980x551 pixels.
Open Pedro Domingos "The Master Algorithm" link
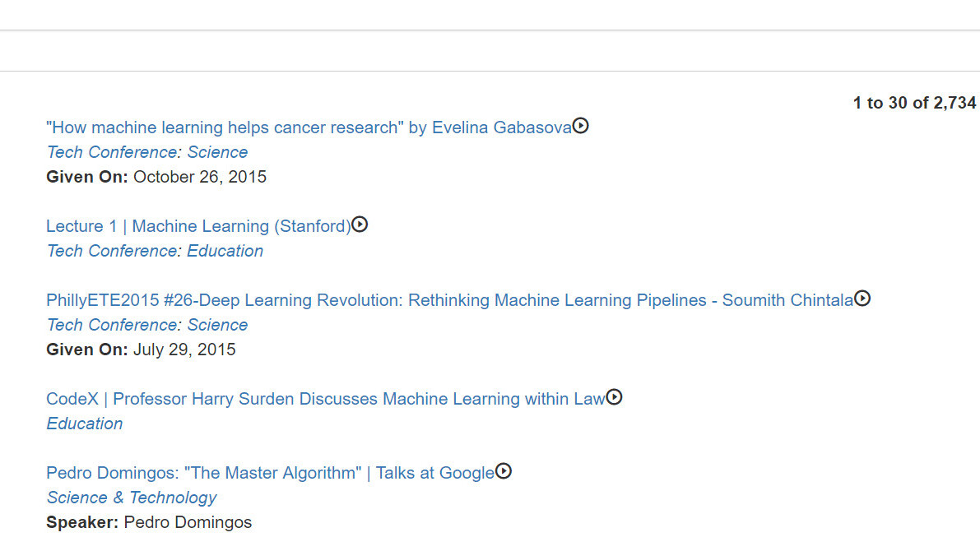click(x=270, y=473)
